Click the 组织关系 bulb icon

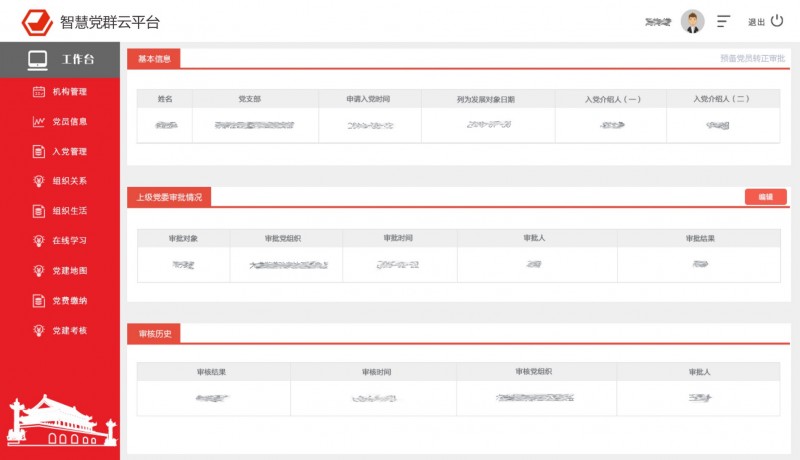[39, 181]
